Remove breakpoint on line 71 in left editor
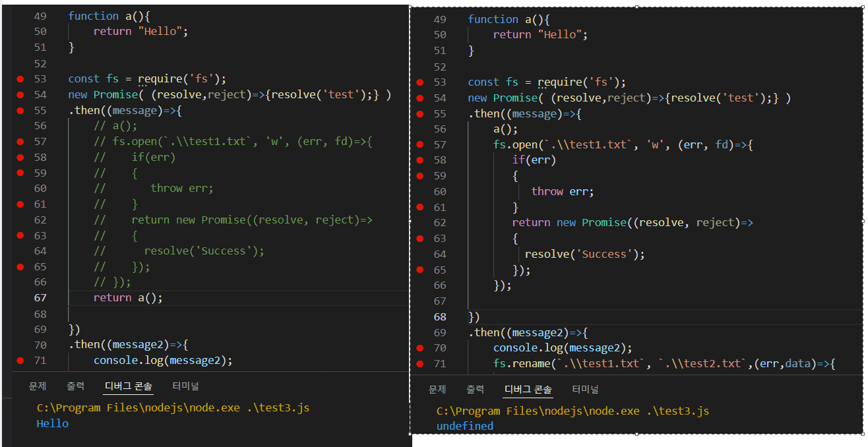The width and height of the screenshot is (868, 447). pos(20,361)
